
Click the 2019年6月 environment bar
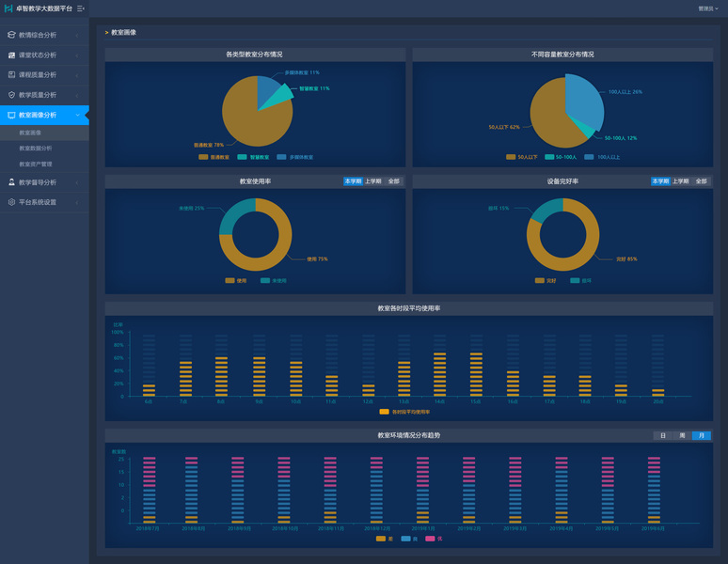(x=654, y=490)
